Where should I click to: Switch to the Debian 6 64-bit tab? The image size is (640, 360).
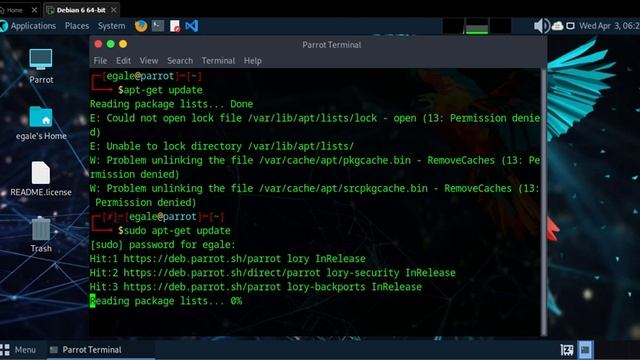(81, 10)
